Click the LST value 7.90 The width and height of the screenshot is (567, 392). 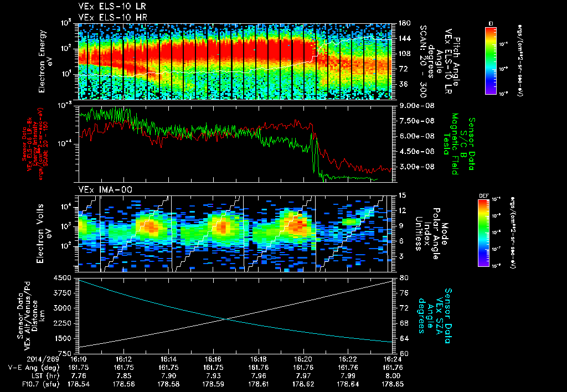[168, 376]
